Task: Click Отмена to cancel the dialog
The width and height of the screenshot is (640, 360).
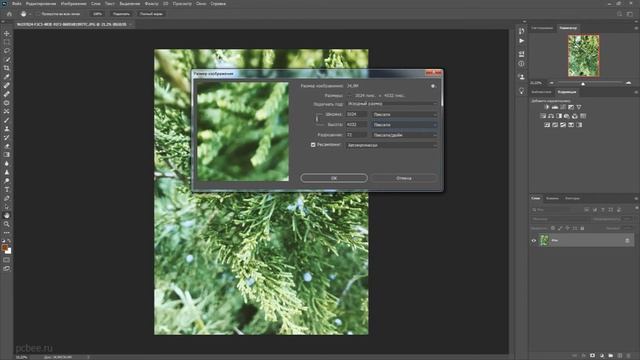Action: 404,178
